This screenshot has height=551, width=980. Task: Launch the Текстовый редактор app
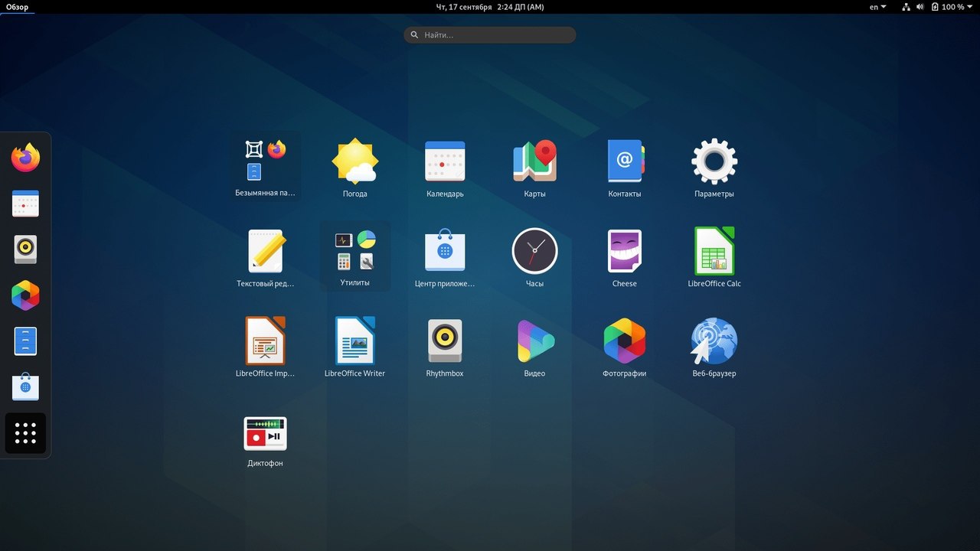[x=265, y=256]
